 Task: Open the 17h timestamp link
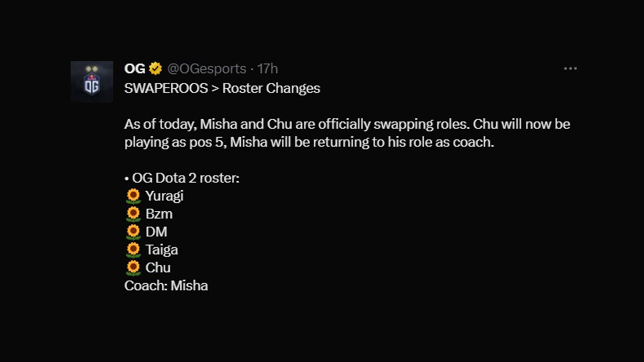click(x=268, y=68)
